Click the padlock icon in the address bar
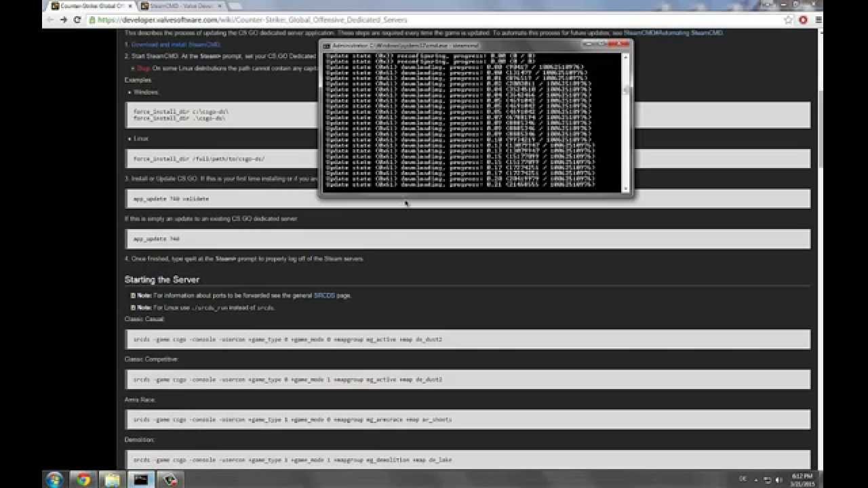This screenshot has height=488, width=868. tap(93, 20)
